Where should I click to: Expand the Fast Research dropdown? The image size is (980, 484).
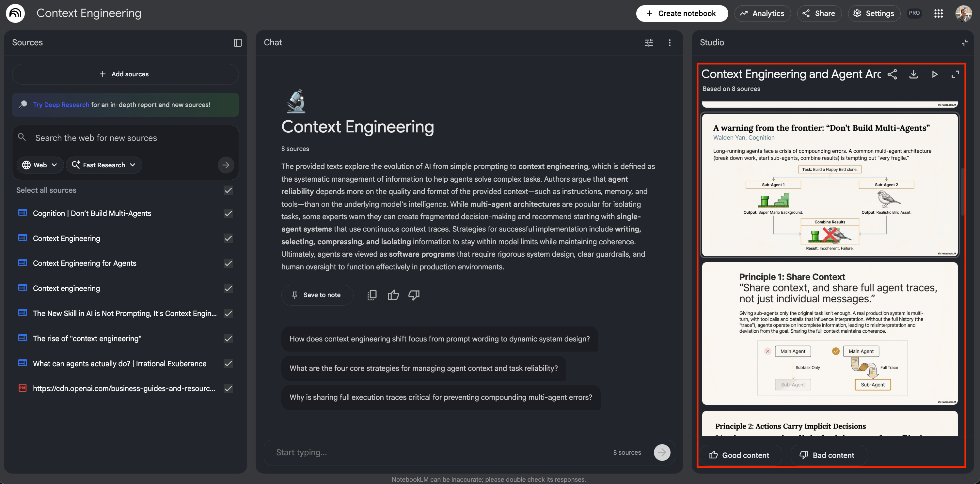(104, 165)
